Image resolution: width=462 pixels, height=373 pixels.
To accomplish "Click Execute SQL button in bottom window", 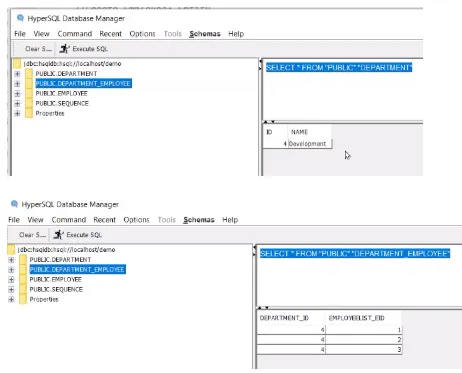I will click(x=77, y=235).
